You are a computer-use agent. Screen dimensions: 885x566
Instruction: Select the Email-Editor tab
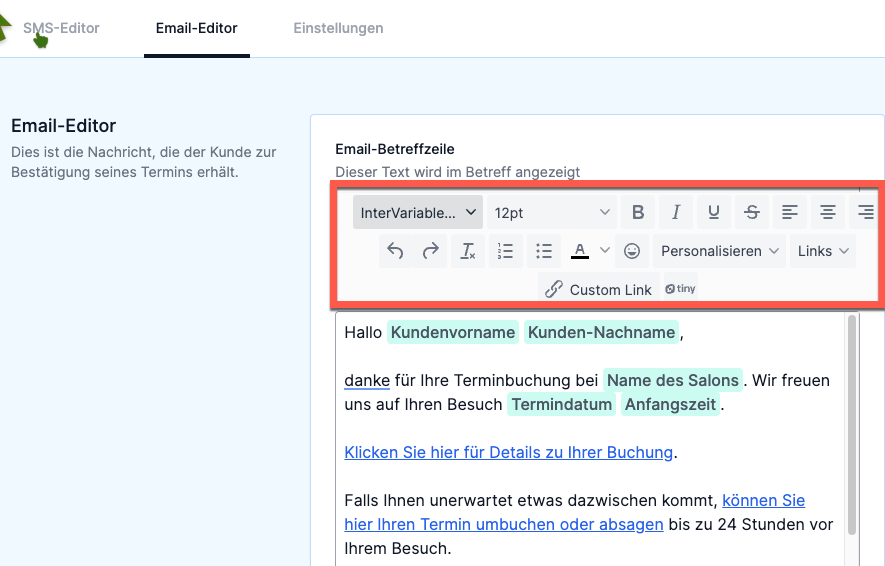(196, 28)
